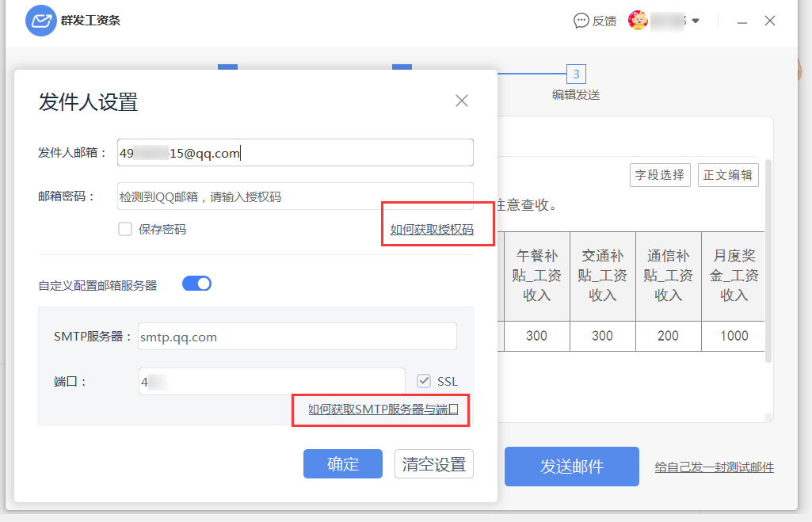
Task: Go to step 3 编辑发送
Action: point(576,75)
